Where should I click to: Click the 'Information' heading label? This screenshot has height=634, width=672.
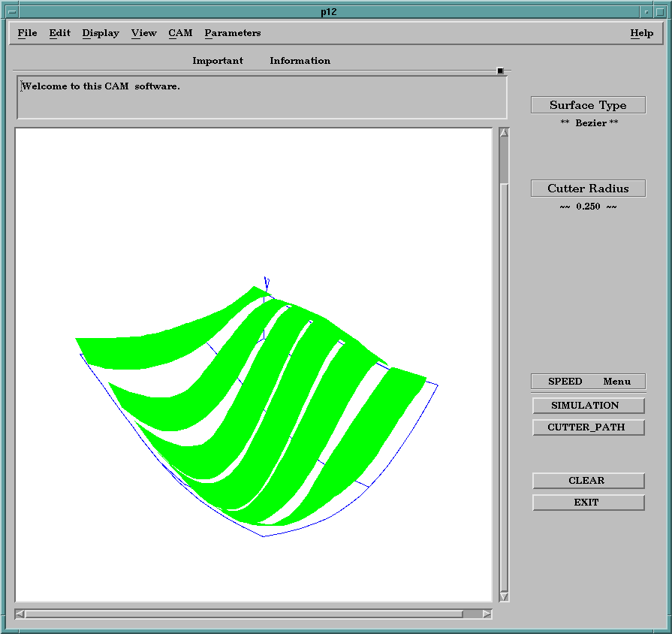click(300, 61)
